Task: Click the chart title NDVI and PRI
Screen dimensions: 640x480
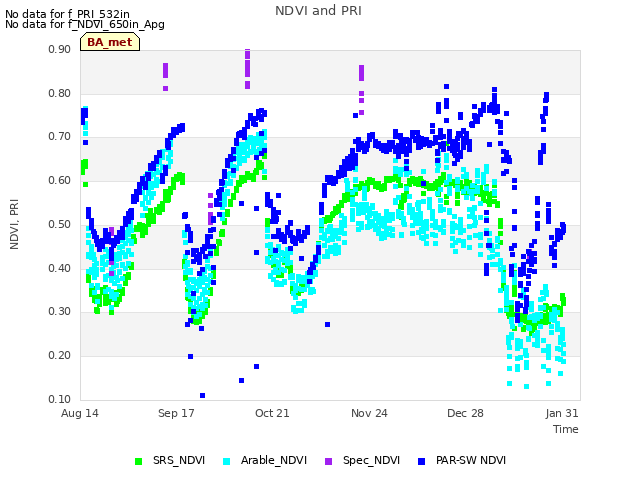Action: coord(318,11)
